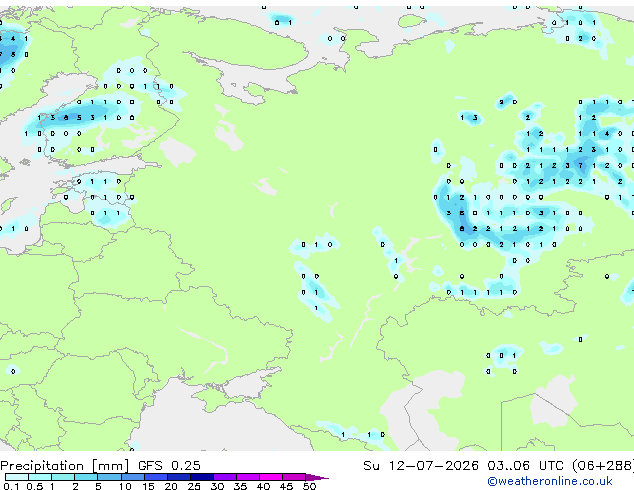Click the legend label '35'
The image size is (634, 490).
[x=240, y=486]
